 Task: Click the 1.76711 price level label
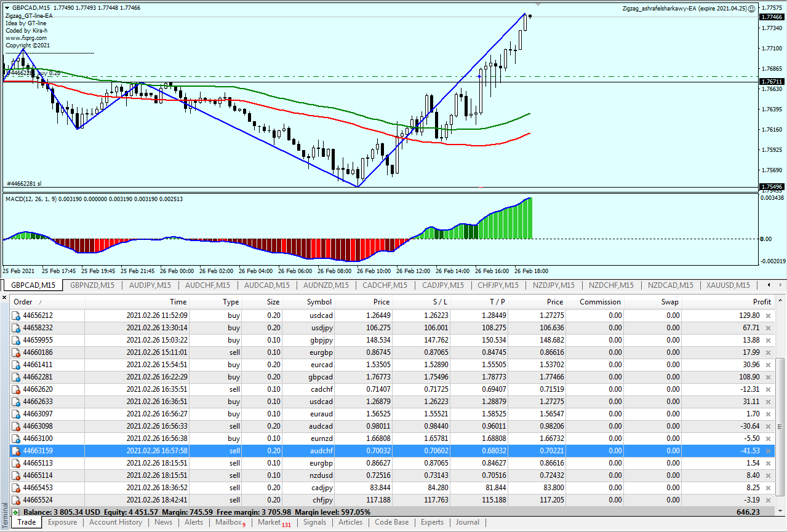(x=772, y=81)
